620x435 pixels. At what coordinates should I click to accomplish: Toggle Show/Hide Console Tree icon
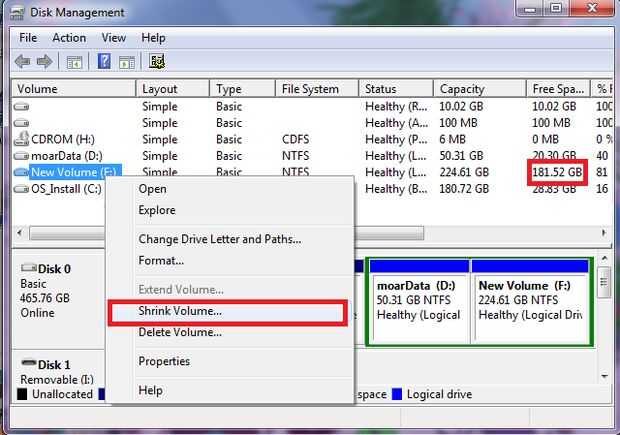point(74,62)
